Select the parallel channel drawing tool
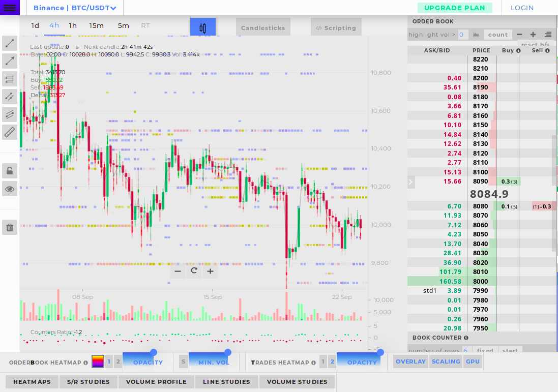The image size is (558, 392). tap(10, 114)
